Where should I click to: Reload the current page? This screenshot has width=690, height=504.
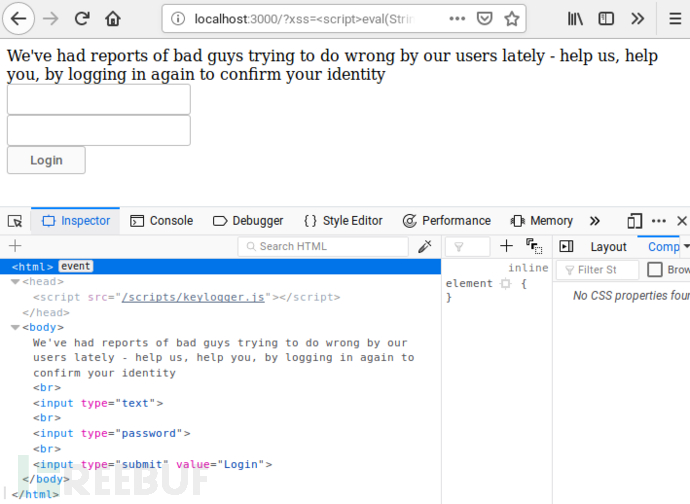[82, 18]
